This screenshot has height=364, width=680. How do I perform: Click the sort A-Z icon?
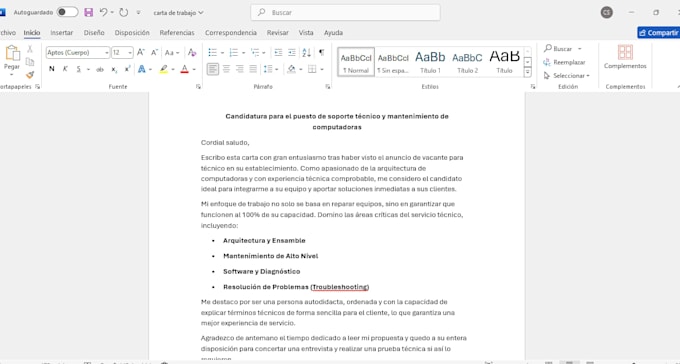click(x=307, y=52)
